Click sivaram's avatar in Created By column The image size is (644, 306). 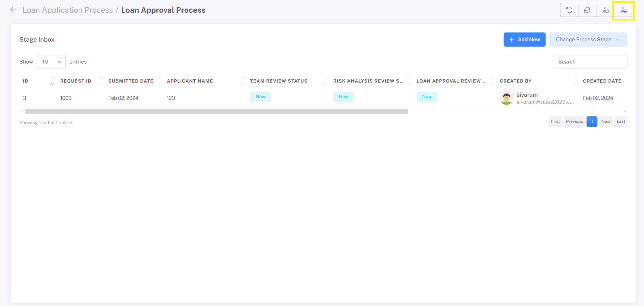[x=506, y=98]
